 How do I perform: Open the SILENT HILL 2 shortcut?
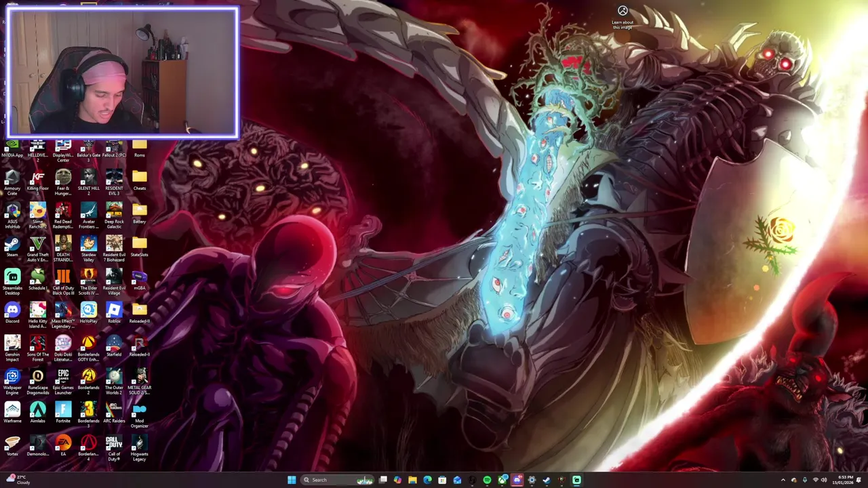click(88, 183)
